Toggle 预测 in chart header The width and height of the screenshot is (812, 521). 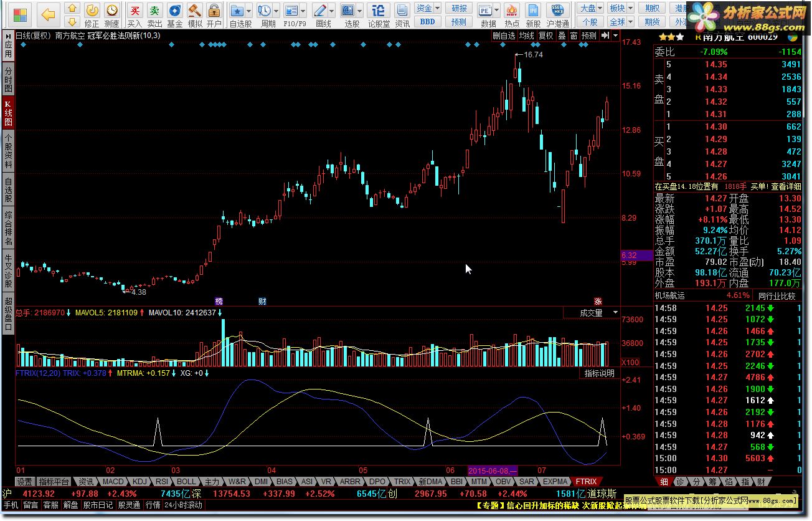pos(589,36)
